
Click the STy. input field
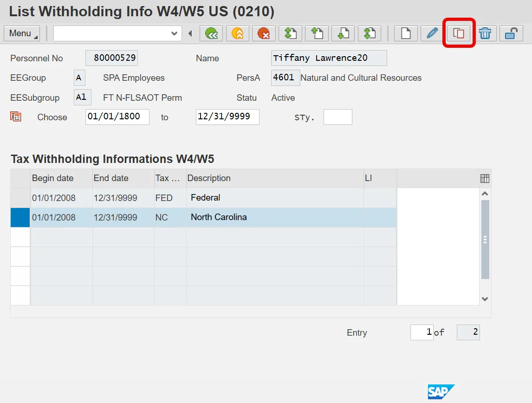pyautogui.click(x=337, y=117)
